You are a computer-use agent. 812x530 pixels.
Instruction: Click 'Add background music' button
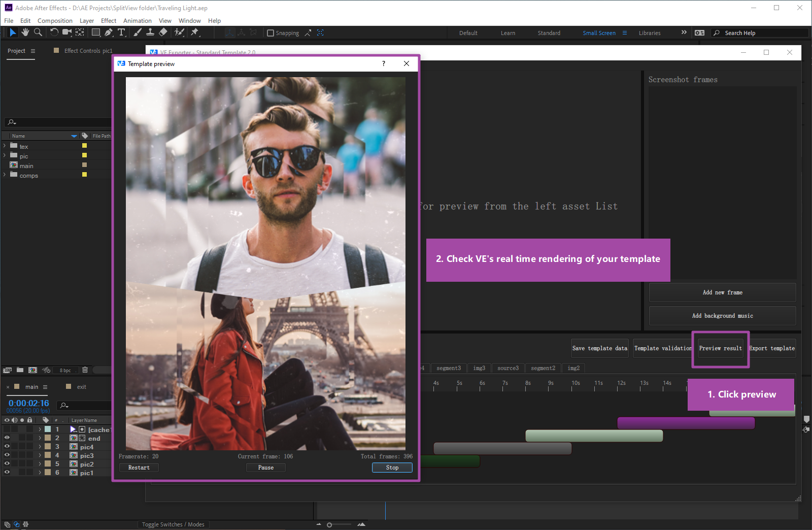tap(723, 316)
